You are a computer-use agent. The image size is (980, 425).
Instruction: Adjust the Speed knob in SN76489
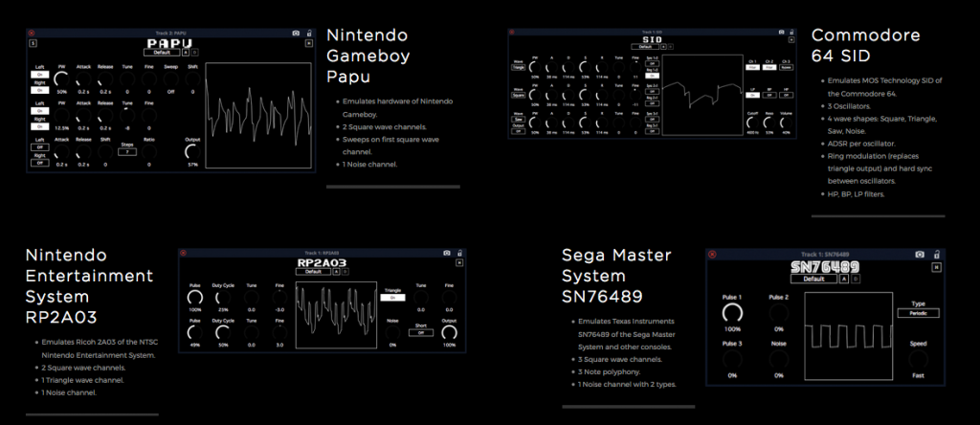point(918,359)
